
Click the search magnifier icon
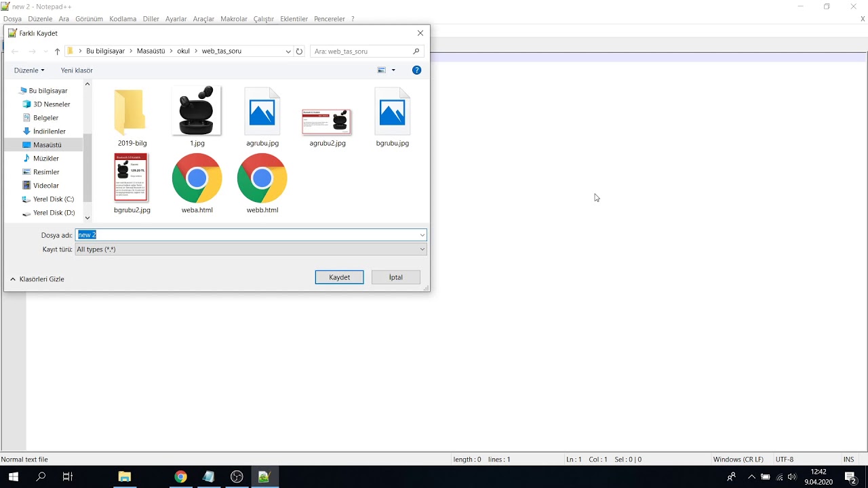416,52
